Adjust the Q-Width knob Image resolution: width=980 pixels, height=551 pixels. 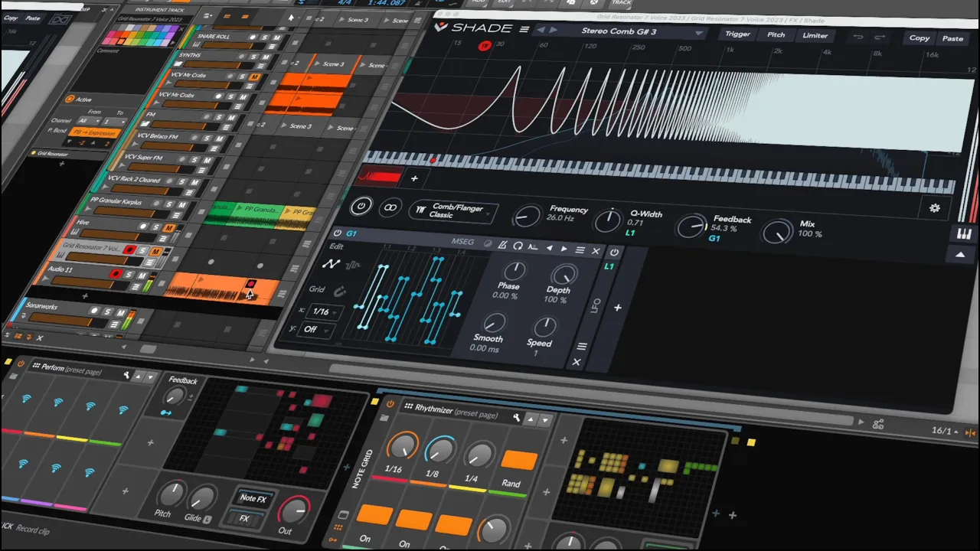tap(607, 221)
